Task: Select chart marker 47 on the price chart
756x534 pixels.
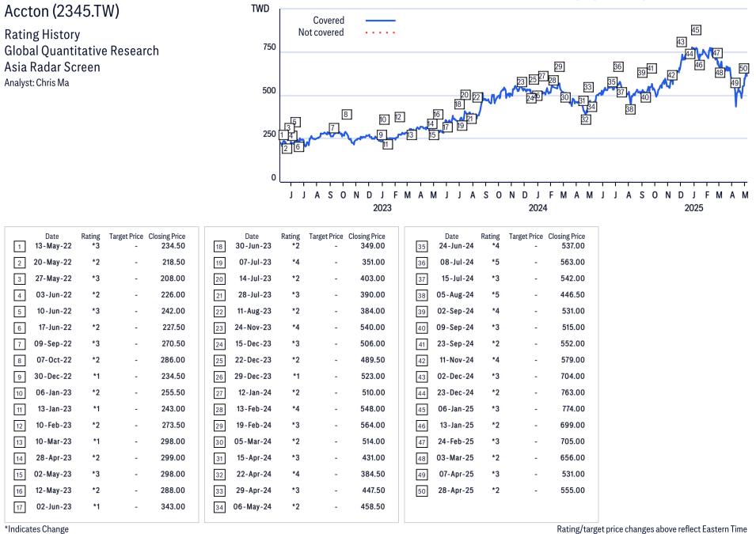Action: tap(717, 53)
